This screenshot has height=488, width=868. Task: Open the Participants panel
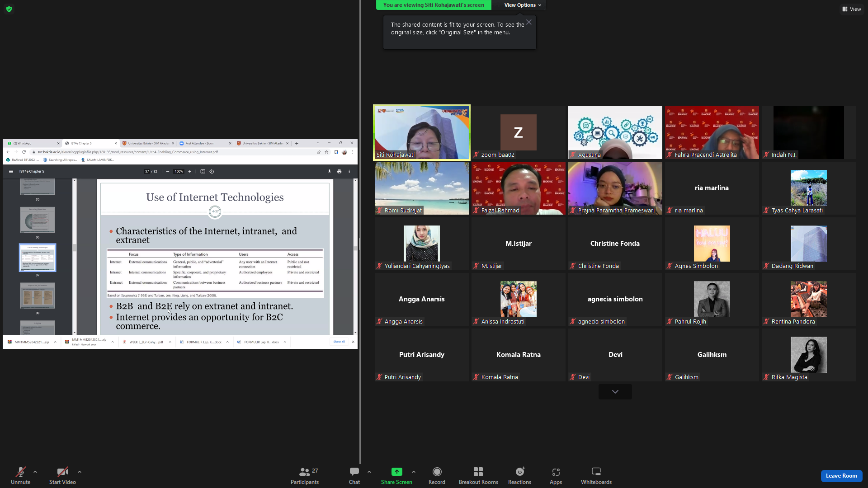click(305, 476)
